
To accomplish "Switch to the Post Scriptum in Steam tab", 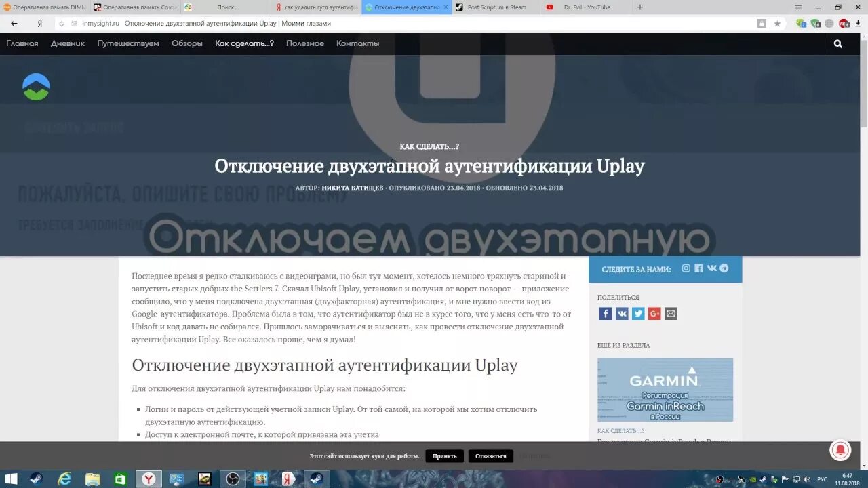I will (x=496, y=7).
